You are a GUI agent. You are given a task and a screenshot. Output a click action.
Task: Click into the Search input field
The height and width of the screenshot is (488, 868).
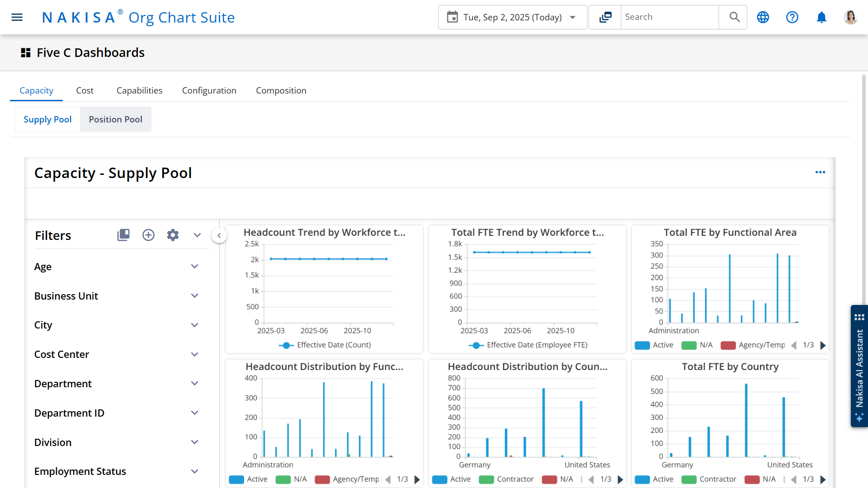point(669,17)
